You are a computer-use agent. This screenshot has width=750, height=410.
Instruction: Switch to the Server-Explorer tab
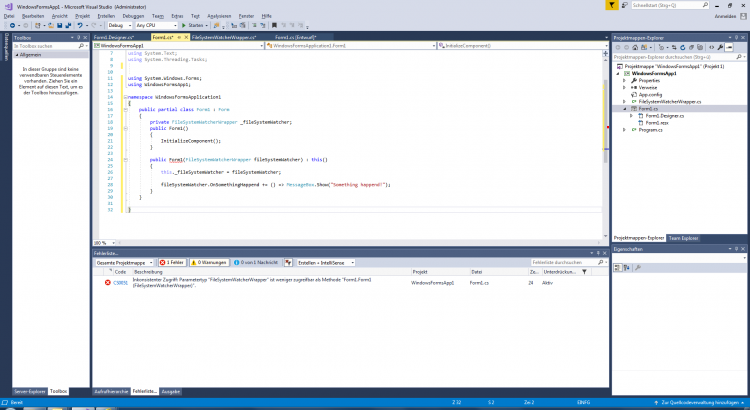30,391
